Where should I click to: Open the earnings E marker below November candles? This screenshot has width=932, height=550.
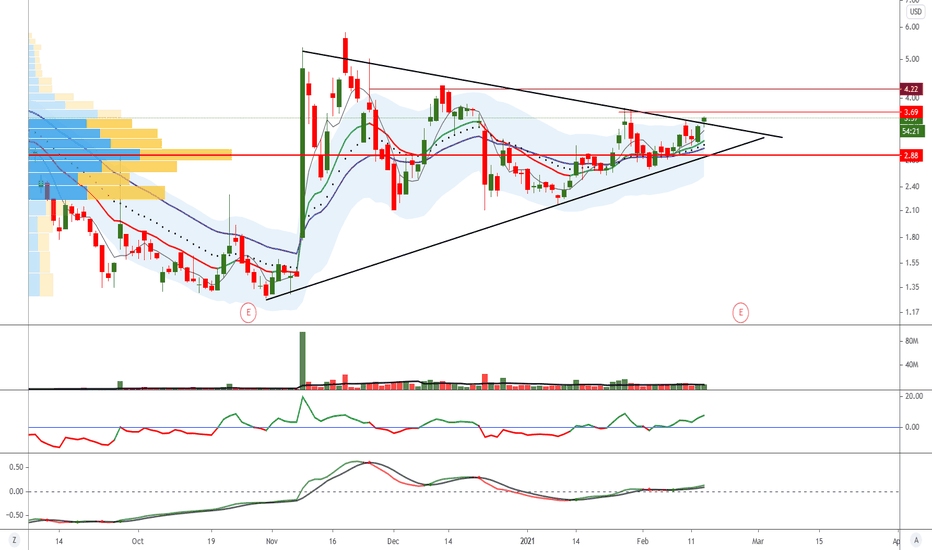coord(248,312)
